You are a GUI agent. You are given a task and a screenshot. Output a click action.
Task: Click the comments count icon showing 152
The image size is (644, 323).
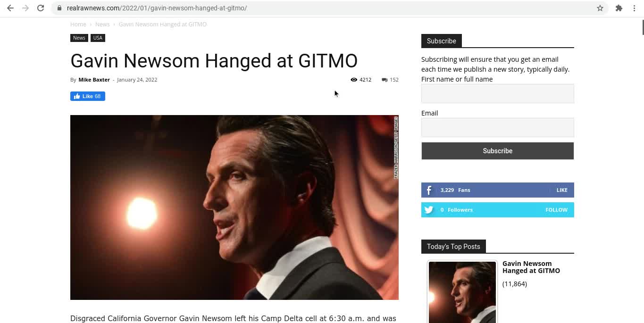[x=385, y=80]
